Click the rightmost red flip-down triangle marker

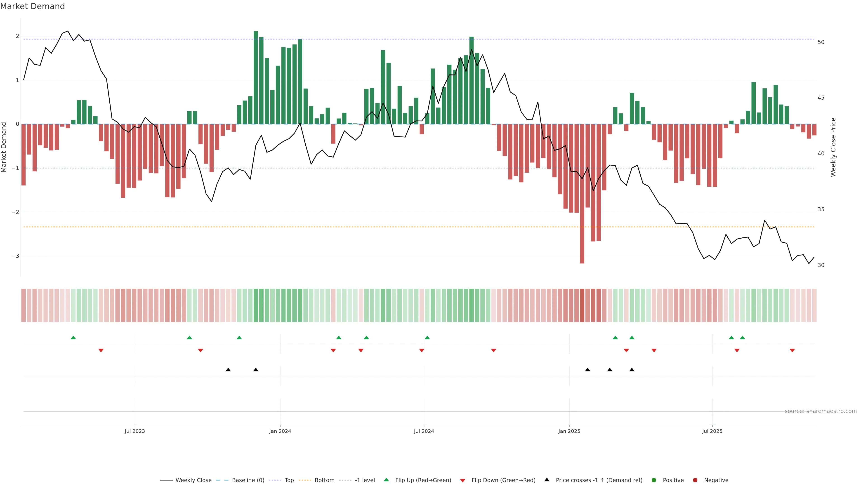pos(792,351)
